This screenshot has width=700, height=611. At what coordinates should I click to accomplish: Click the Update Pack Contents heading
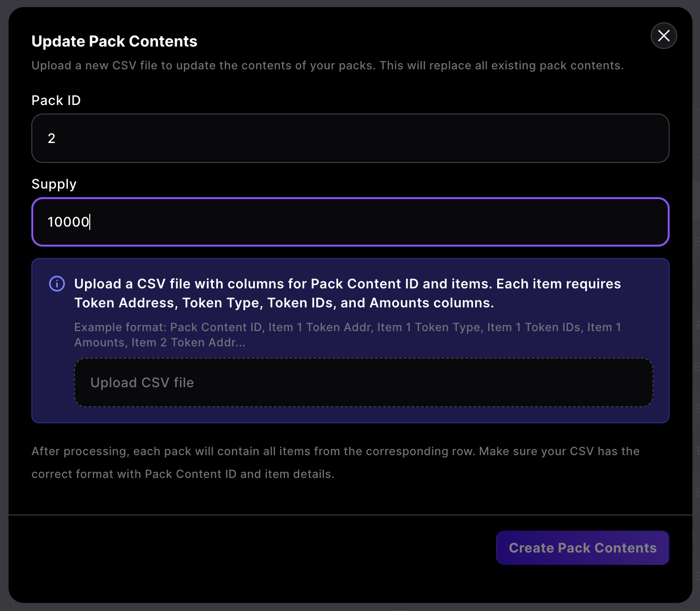(x=114, y=41)
